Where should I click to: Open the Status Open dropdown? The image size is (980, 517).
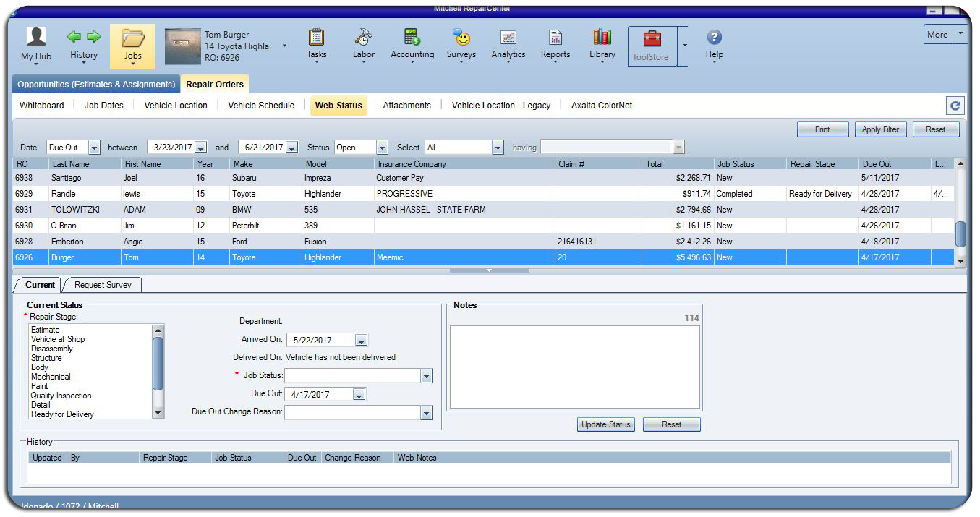(382, 148)
